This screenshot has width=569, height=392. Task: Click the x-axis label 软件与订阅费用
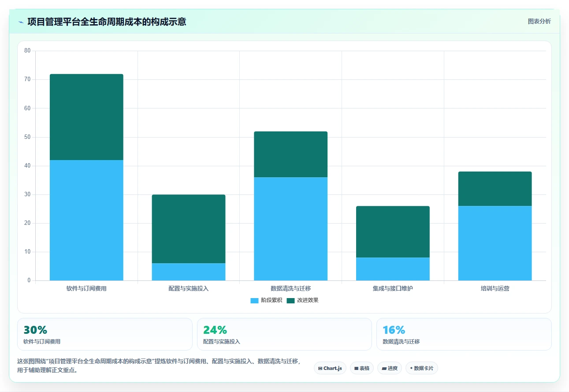pos(86,289)
